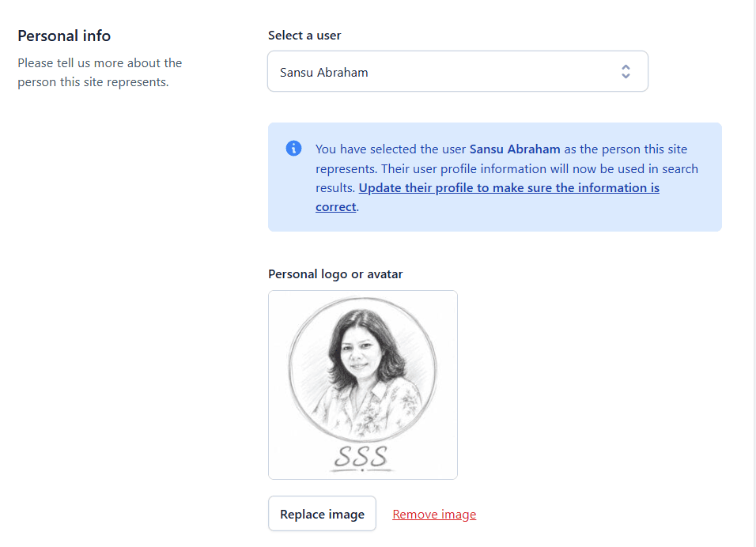Click the underlined word 'correct' in notice

coord(335,207)
